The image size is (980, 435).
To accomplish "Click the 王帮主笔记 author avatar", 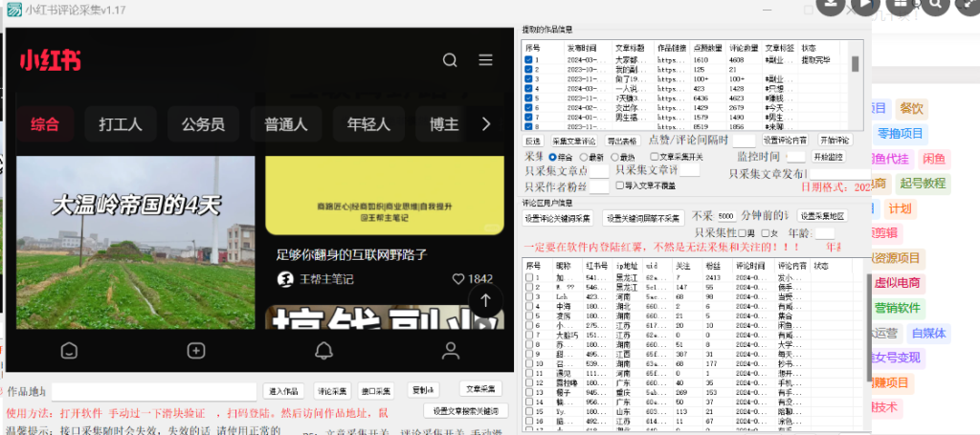I will (x=285, y=279).
